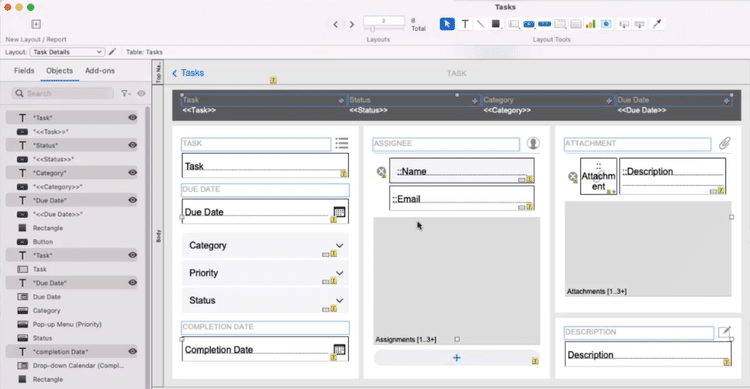
Task: Click the pencil icon to edit layout settings
Action: click(112, 52)
